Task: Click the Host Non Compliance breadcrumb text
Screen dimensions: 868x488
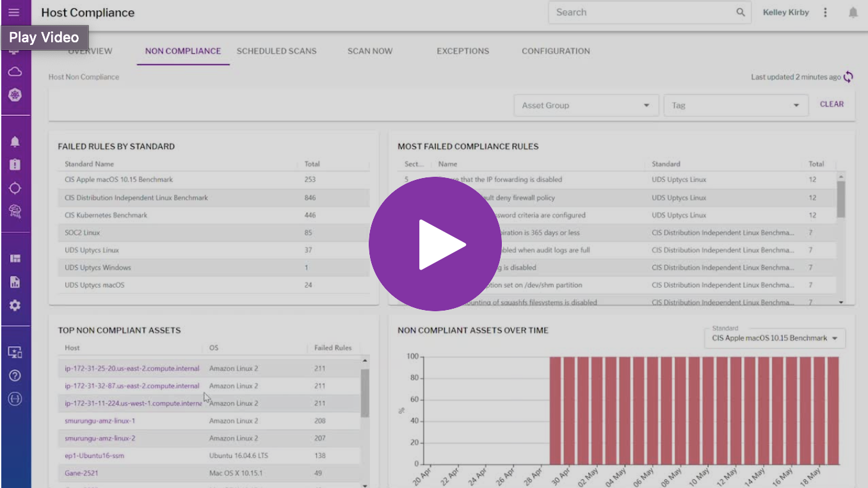Action: [x=84, y=77]
